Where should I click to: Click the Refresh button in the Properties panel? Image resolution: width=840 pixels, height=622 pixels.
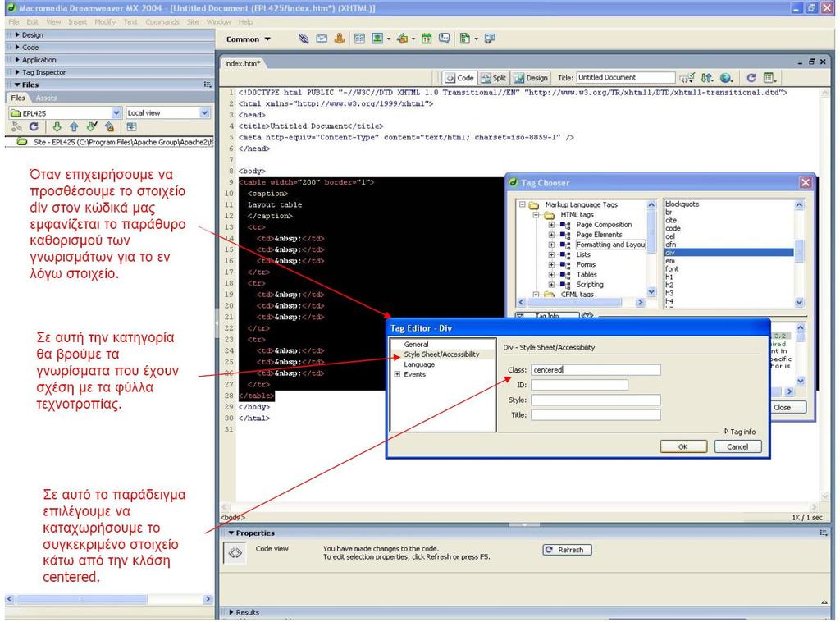[x=567, y=551]
